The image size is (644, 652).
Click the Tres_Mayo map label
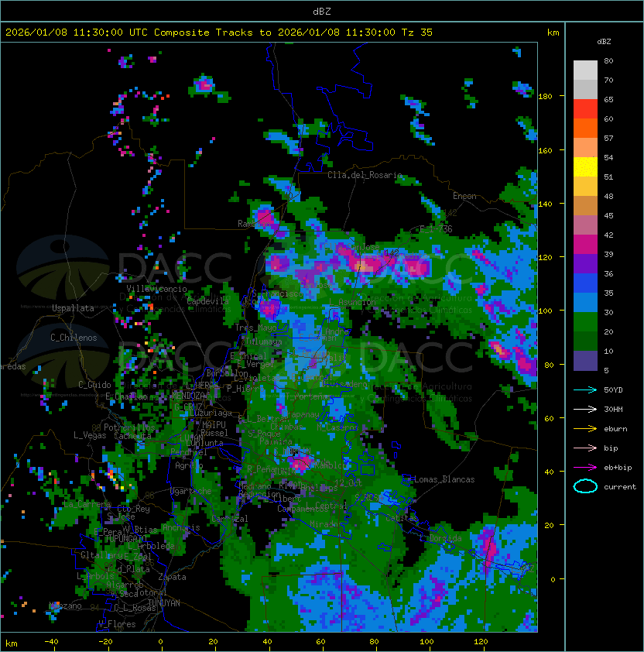pos(255,328)
